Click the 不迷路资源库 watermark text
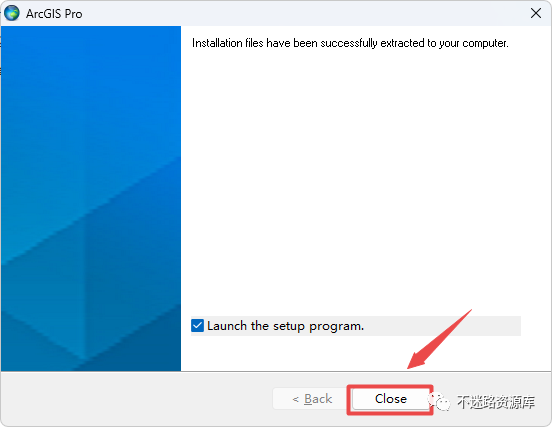The image size is (552, 427). click(496, 402)
